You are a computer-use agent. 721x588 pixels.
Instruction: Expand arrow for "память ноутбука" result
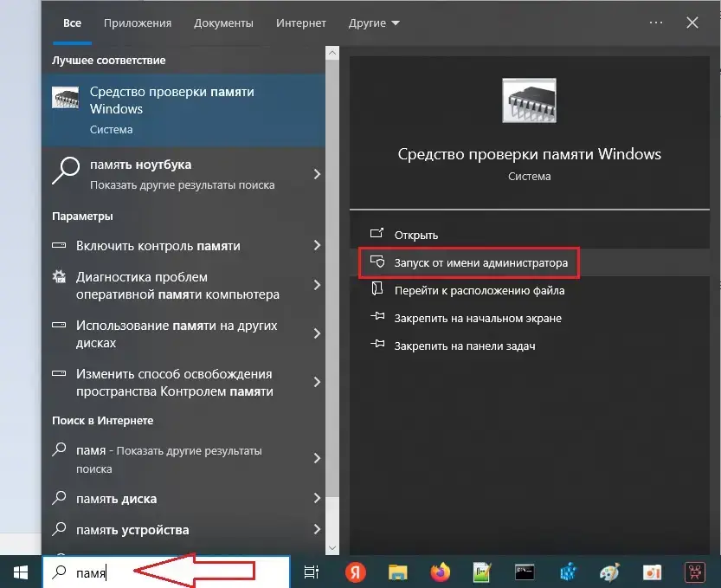[317, 174]
